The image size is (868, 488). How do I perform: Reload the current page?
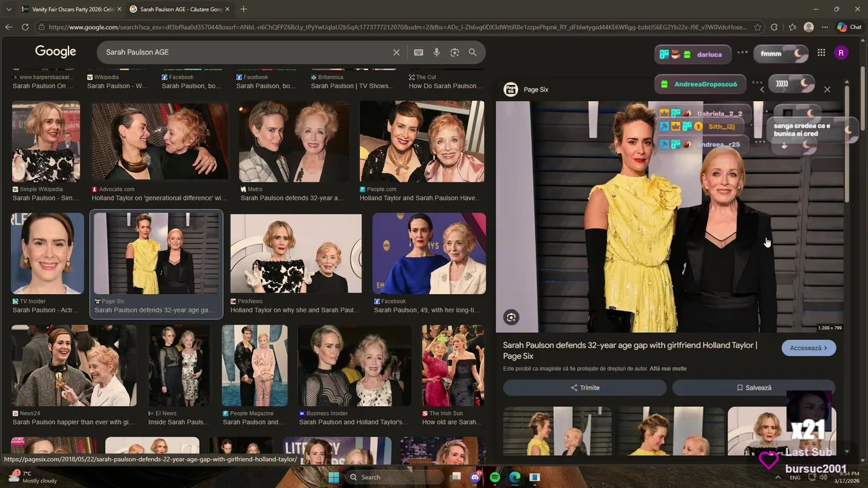pyautogui.click(x=25, y=27)
